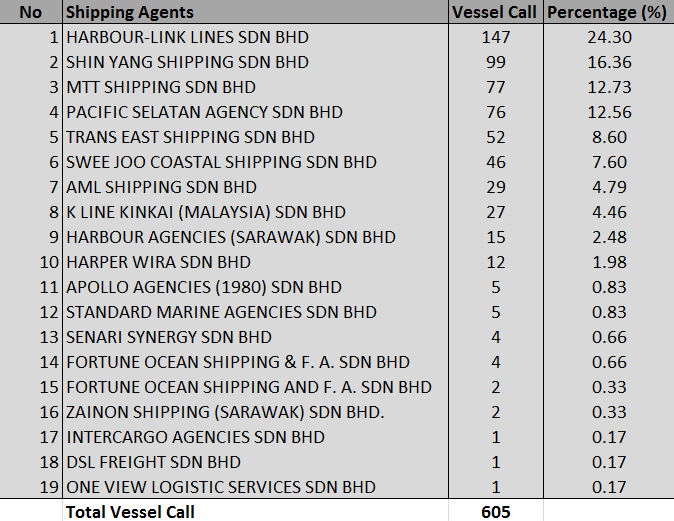Select the 'Vessel Call' column header

point(494,12)
